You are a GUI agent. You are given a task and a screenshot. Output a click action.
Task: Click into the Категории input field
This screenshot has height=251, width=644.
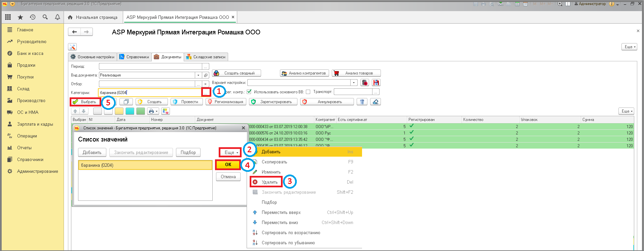[150, 92]
